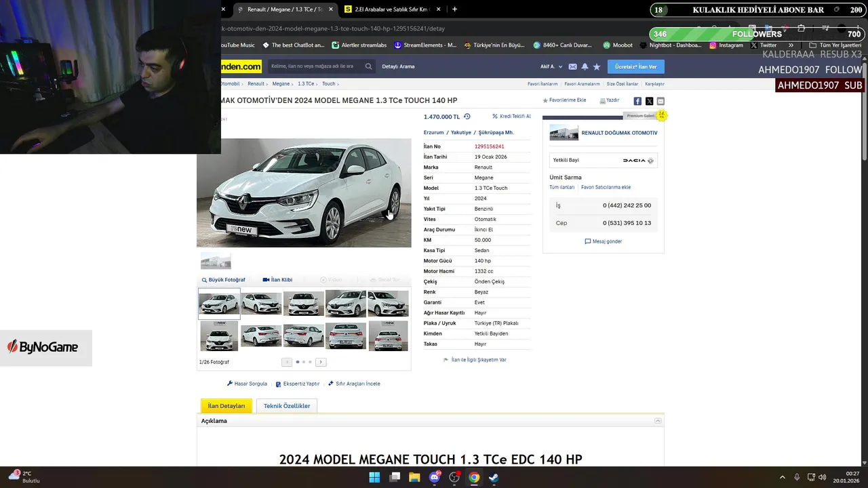Click the browser address bar URL

332,29
